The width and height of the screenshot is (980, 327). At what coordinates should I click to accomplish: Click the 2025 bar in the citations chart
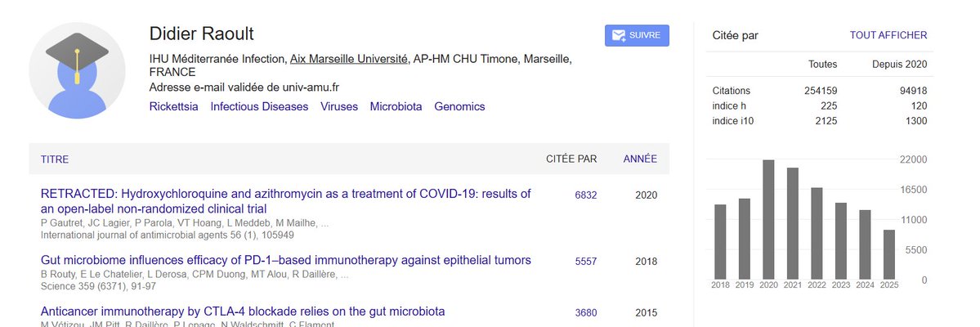click(x=888, y=254)
